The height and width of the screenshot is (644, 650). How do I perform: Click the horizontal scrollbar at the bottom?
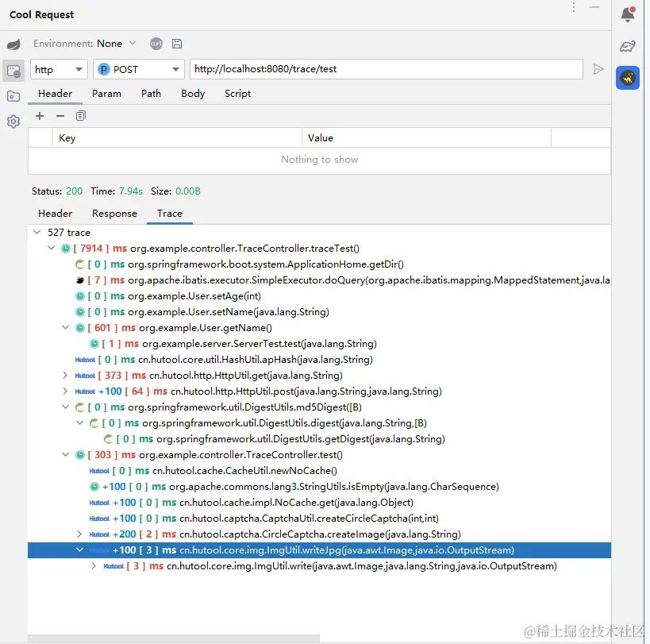pyautogui.click(x=174, y=638)
